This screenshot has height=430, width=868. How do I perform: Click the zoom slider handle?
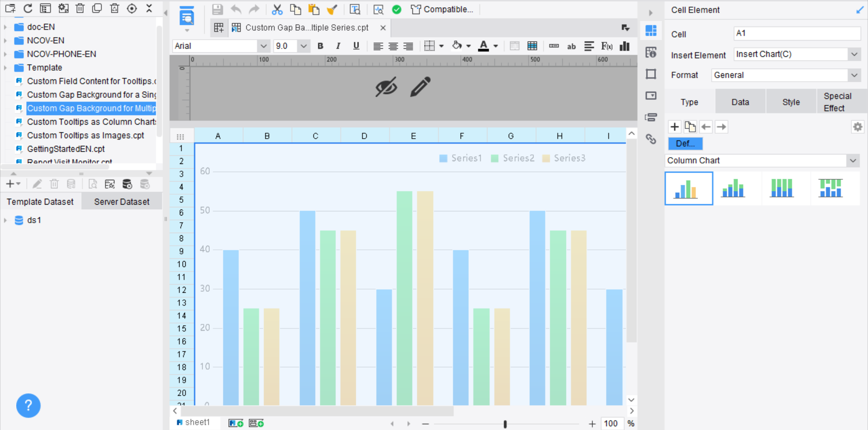505,424
